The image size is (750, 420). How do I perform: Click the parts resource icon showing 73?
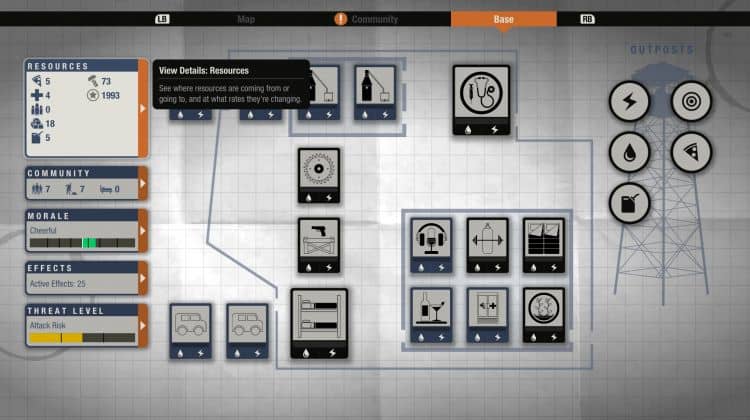93,81
